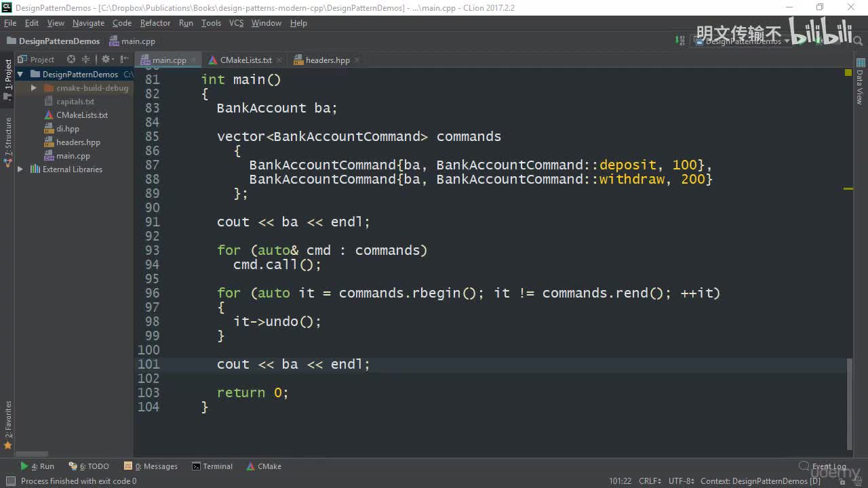Viewport: 868px width, 488px height.
Task: Open the CMake tool window
Action: pos(264,466)
